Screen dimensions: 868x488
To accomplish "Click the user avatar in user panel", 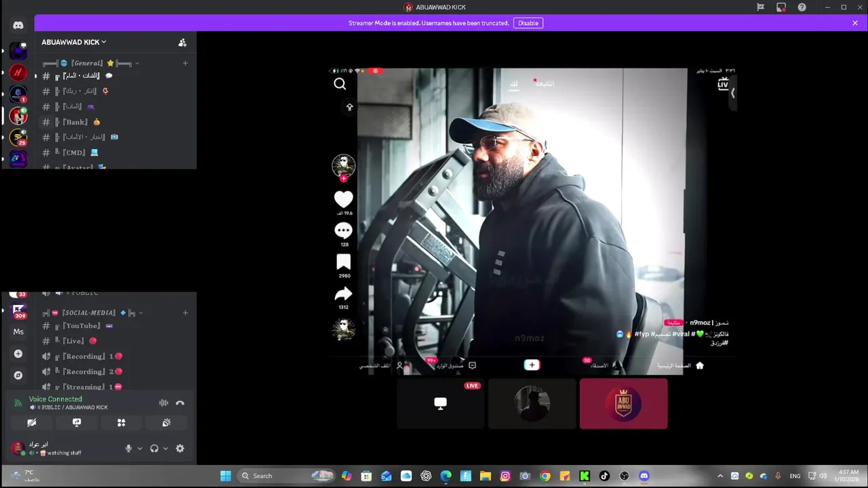I will coord(18,448).
